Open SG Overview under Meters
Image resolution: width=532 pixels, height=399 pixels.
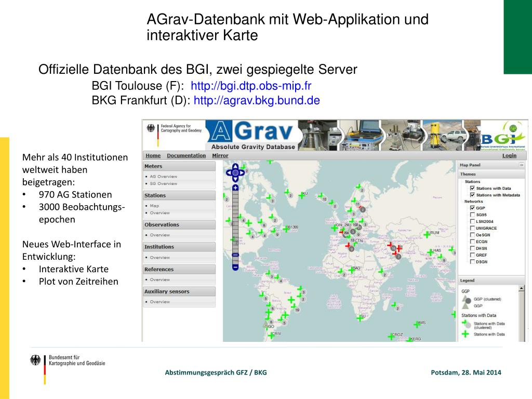tap(164, 183)
